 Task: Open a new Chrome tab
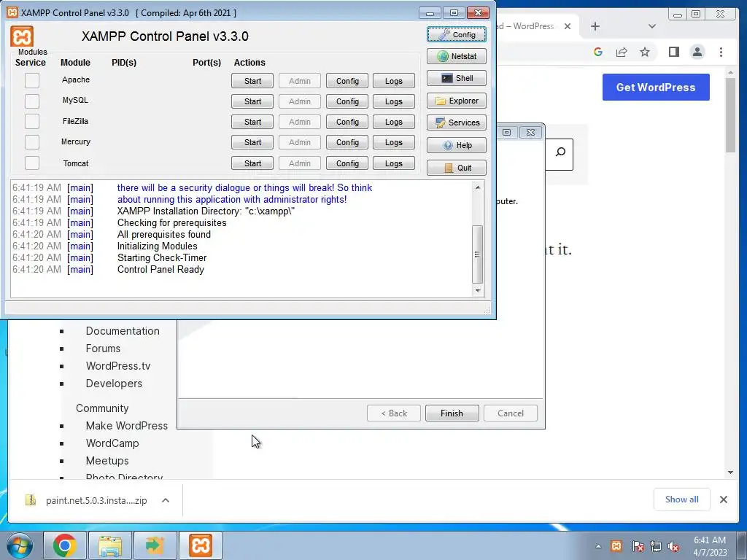595,26
